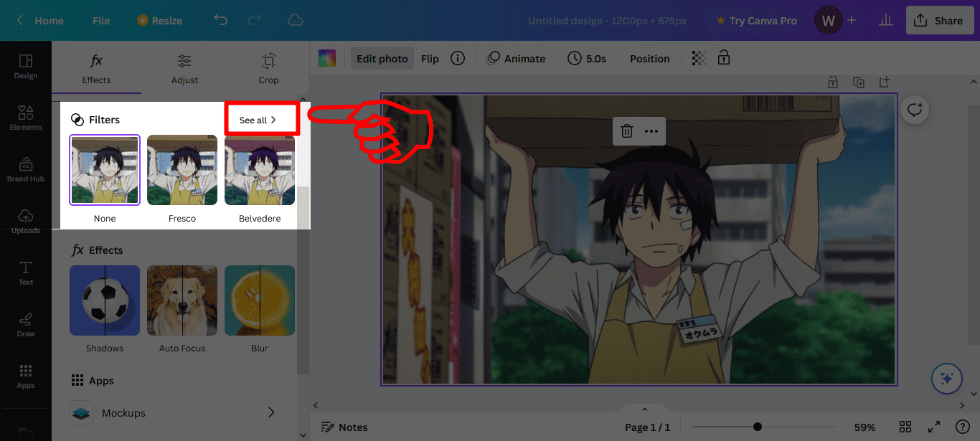
Task: Open more options on image popup
Action: click(651, 131)
